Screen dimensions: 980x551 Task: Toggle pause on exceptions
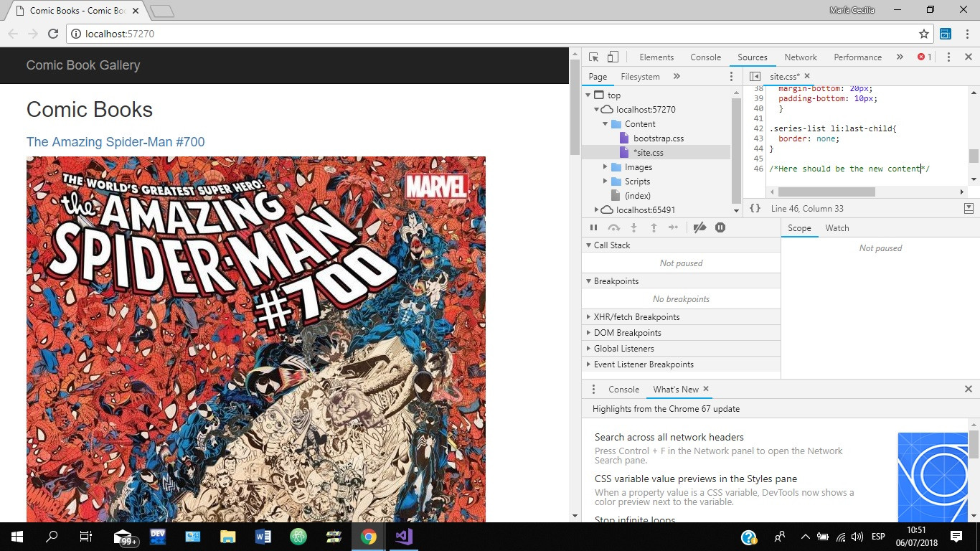pos(720,227)
